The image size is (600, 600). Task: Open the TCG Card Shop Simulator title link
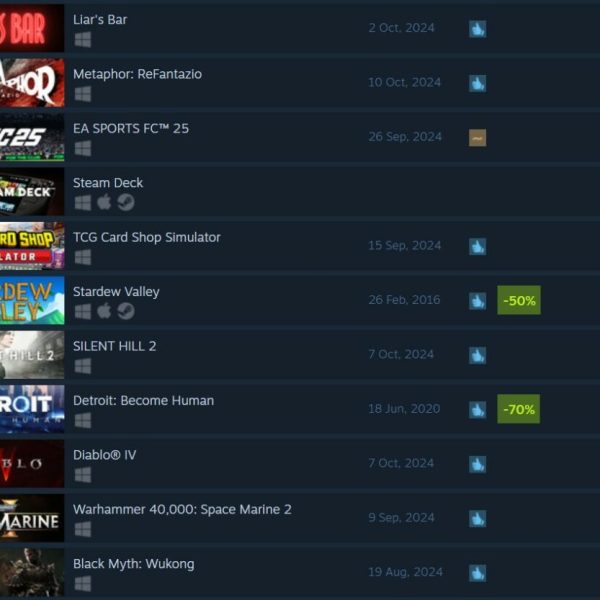click(x=147, y=237)
